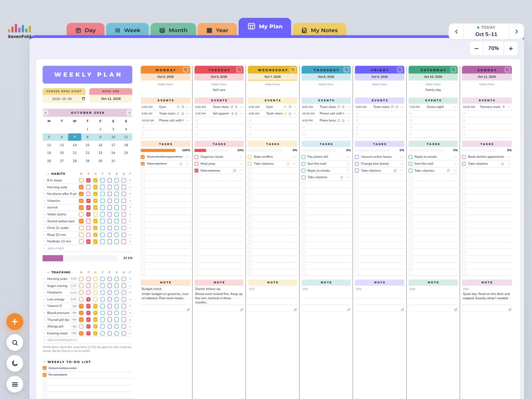Image resolution: width=532 pixels, height=399 pixels.
Task: Click location pin on Tuesday Vet appointment
Action: coord(232,114)
